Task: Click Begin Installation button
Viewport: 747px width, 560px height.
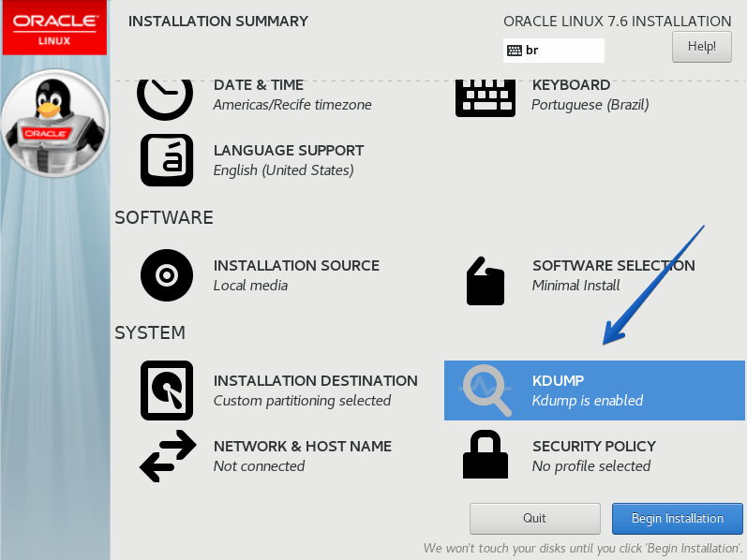Action: click(677, 518)
